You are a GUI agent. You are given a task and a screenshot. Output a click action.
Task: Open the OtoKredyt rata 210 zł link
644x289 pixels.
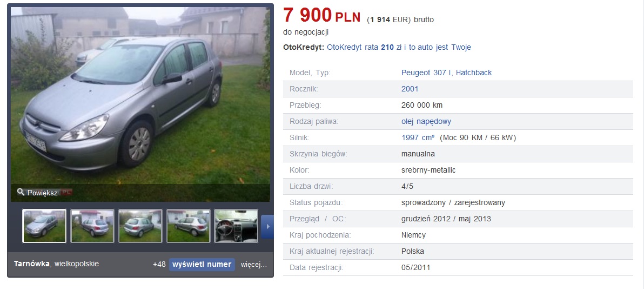(399, 47)
